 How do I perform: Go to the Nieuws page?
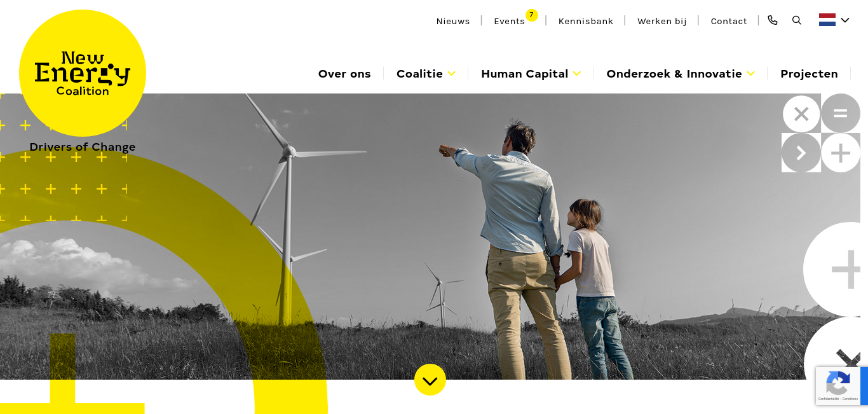tap(453, 21)
